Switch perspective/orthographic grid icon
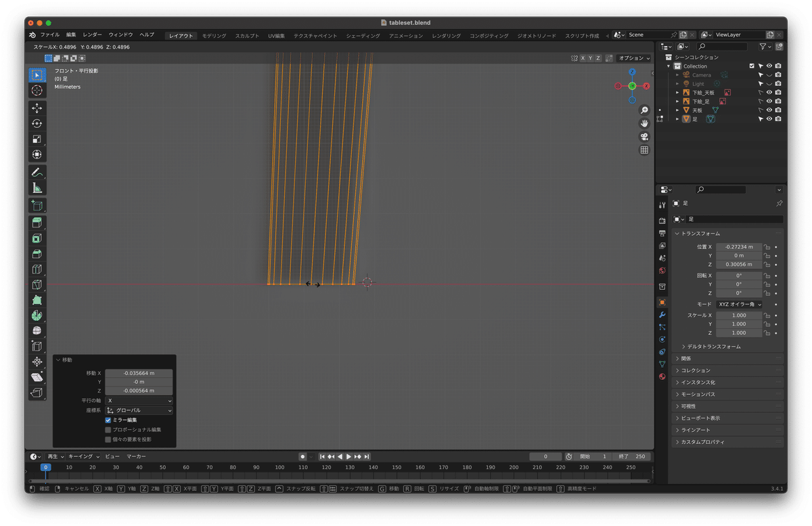 [644, 150]
